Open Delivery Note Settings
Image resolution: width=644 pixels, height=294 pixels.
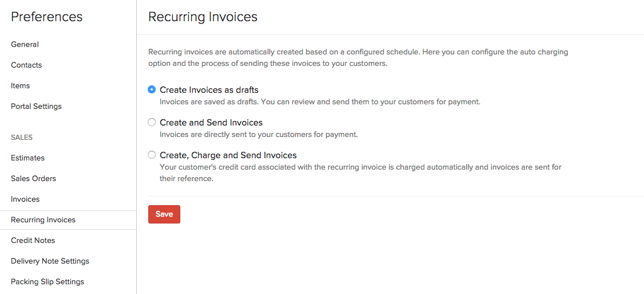[50, 261]
